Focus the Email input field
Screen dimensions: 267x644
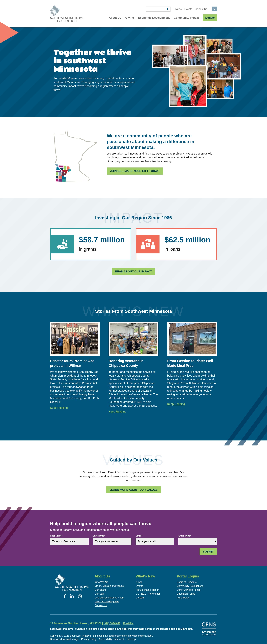155,541
